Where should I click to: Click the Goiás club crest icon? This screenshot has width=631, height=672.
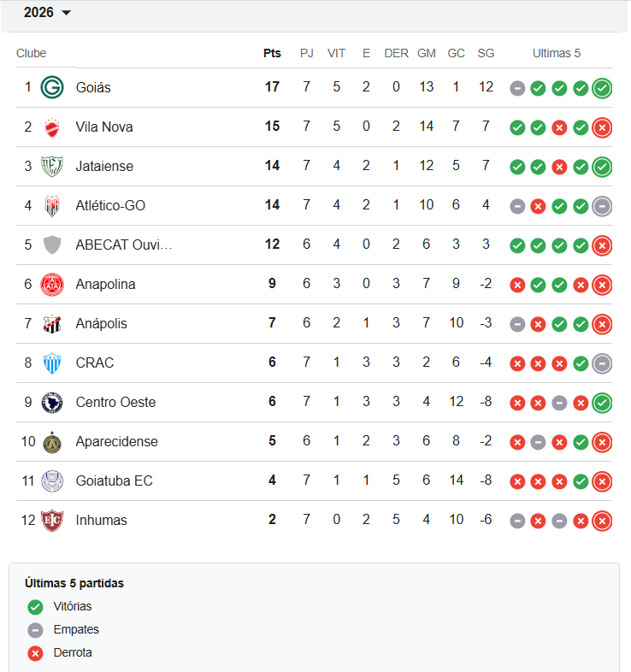tap(52, 87)
